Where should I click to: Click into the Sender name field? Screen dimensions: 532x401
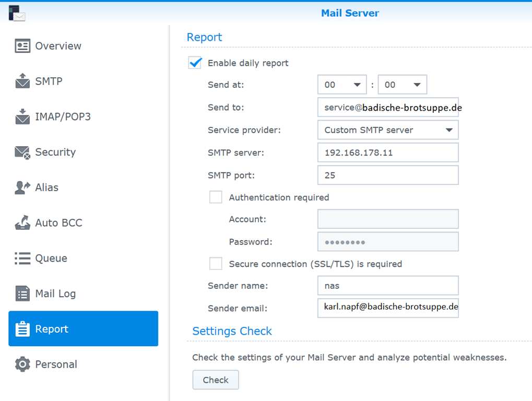pos(388,286)
